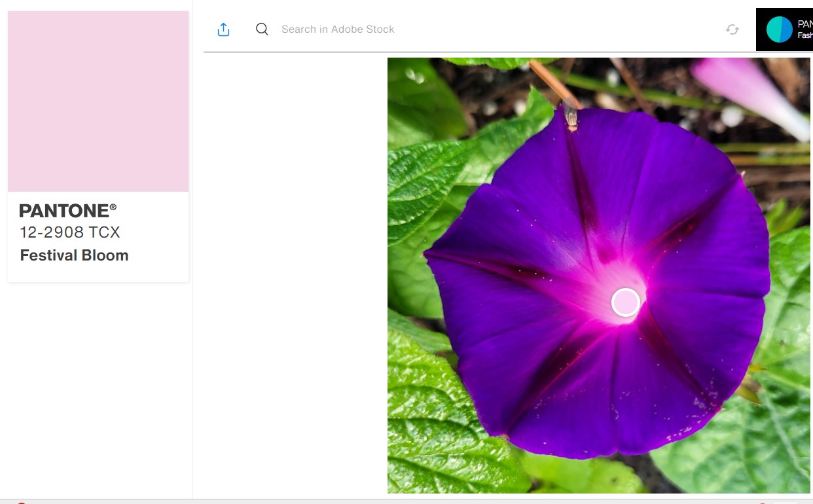The width and height of the screenshot is (813, 504).
Task: Click the teal Pantone circle logo
Action: click(x=779, y=29)
